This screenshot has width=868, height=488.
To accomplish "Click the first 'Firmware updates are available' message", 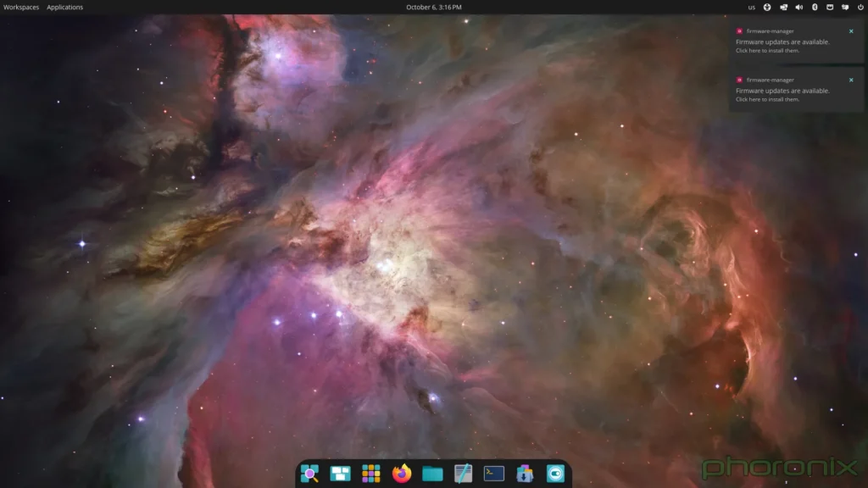I will (x=782, y=42).
